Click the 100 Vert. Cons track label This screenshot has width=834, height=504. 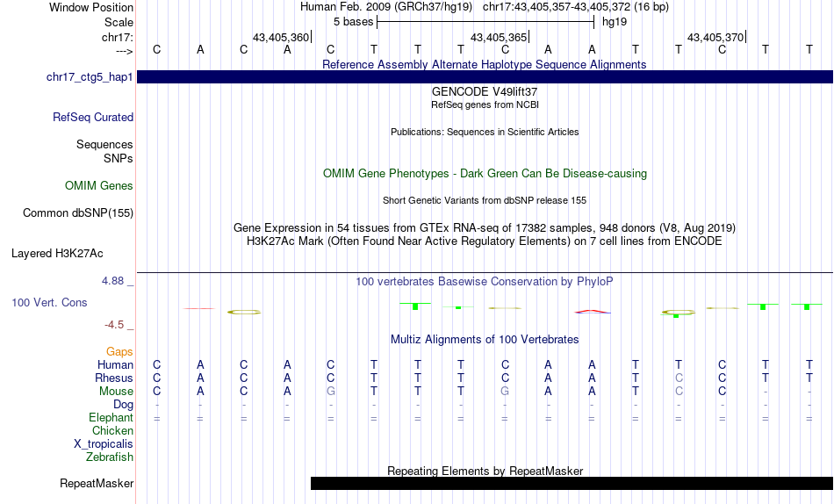point(49,302)
